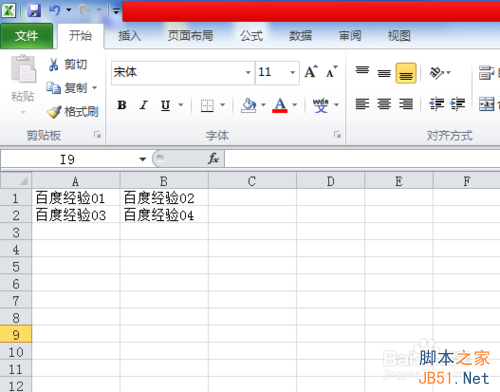Screen dimensions: 500x392
Task: Select column E header
Action: pos(399,181)
